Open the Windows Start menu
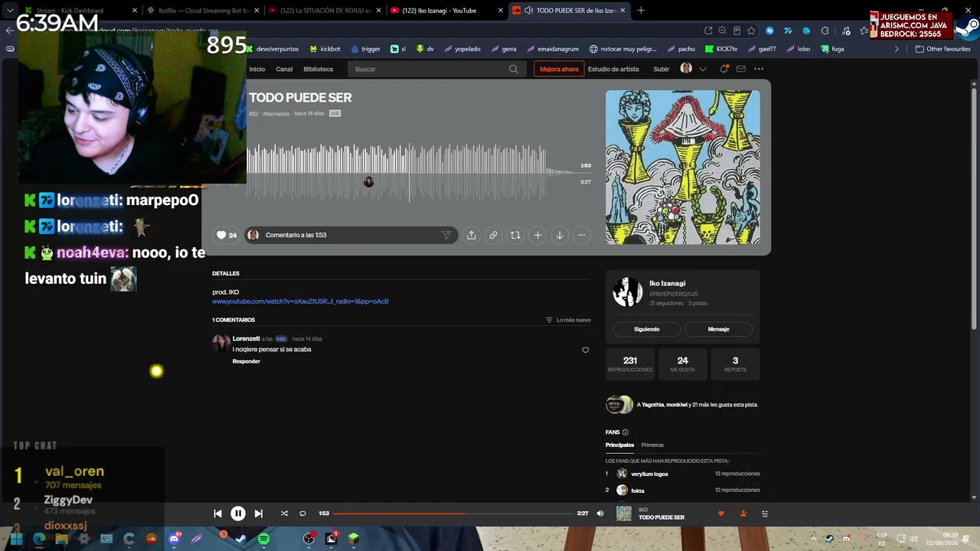 (x=16, y=539)
